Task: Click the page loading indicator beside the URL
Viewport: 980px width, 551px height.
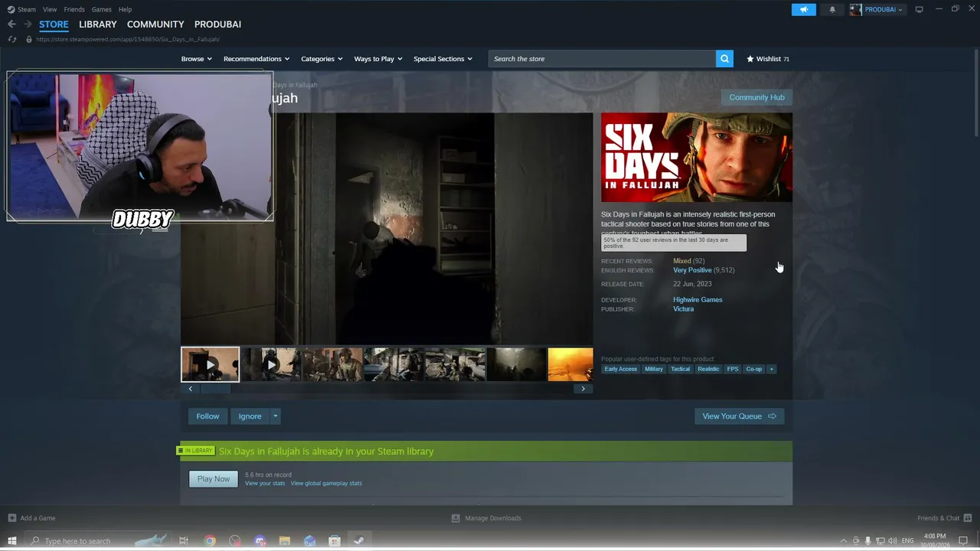Action: 11,39
